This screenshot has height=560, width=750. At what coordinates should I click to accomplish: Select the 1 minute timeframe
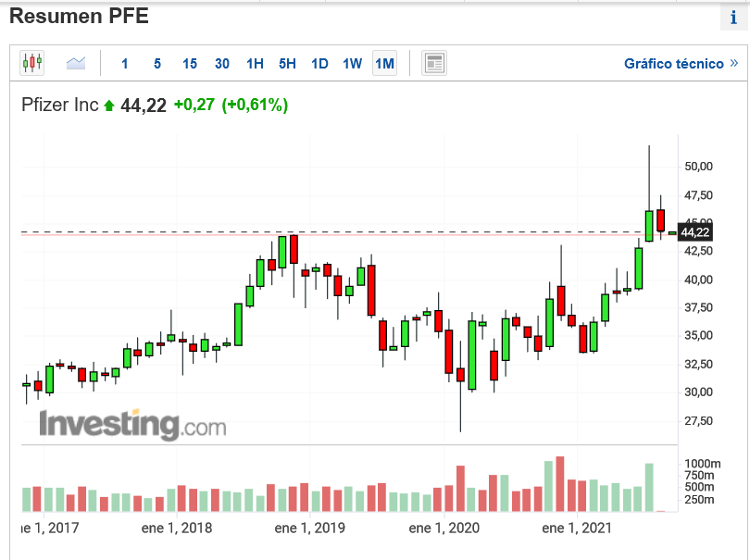point(125,64)
